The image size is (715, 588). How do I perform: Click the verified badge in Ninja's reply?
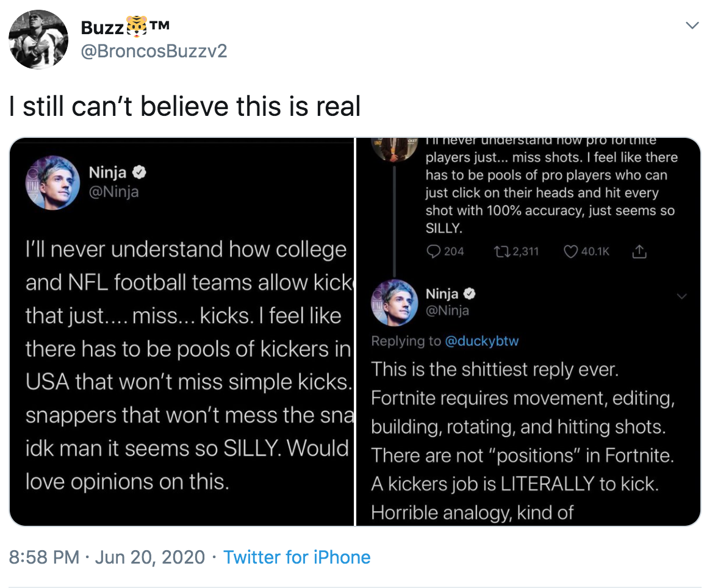coord(469,294)
